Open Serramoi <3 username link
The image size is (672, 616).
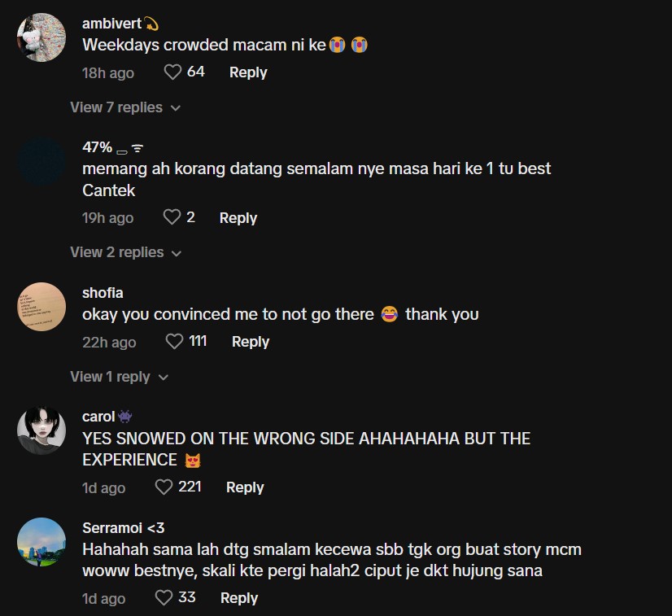point(123,528)
